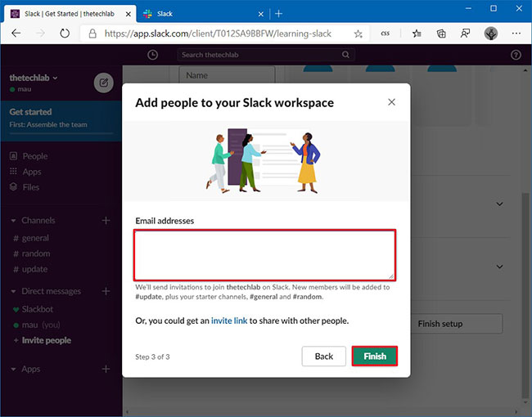This screenshot has width=532, height=417.
Task: Collapse the Apps section arrow
Action: (14, 369)
